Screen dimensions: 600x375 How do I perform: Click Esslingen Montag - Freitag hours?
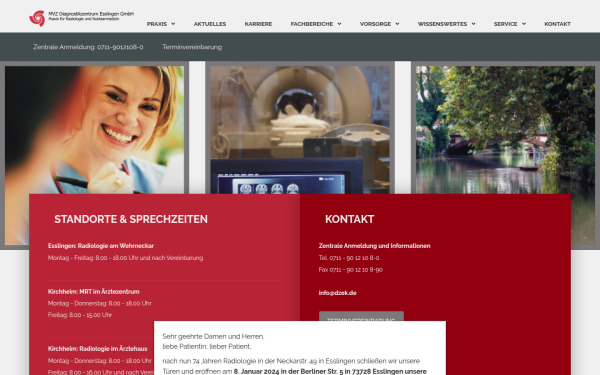point(125,258)
